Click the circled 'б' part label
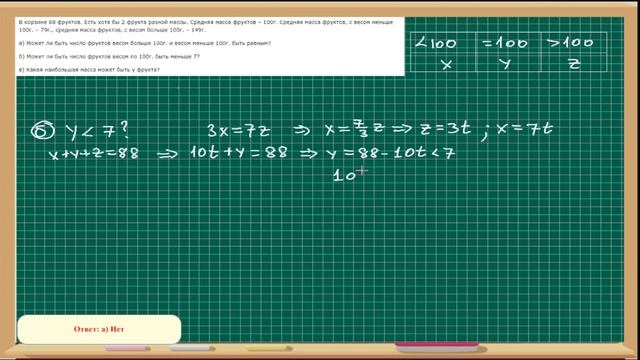This screenshot has height=360, width=640. pos(43,131)
